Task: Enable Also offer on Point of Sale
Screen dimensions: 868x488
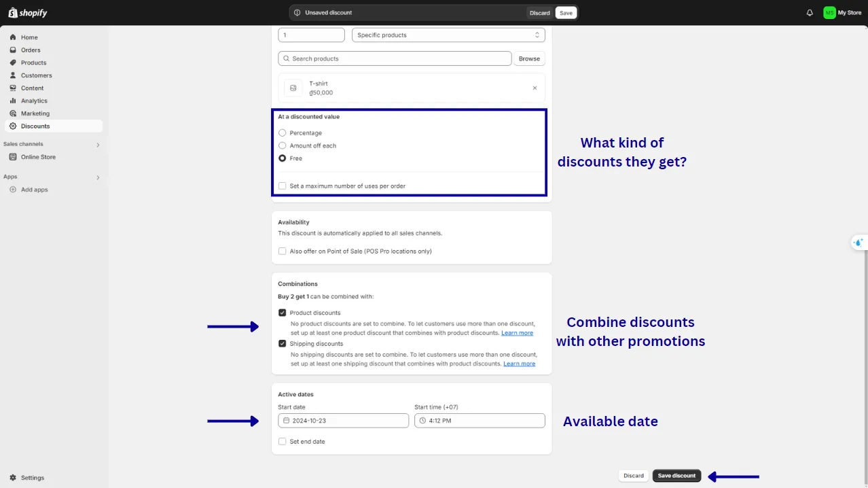Action: tap(283, 251)
